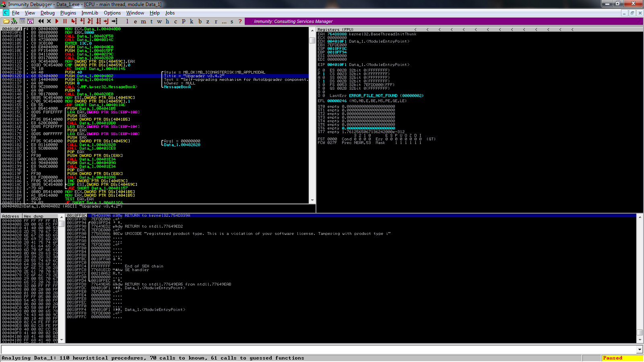Select stack row 'RETURN to kernel32.754D339A'
The width and height of the screenshot is (644, 362).
[x=351, y=216]
